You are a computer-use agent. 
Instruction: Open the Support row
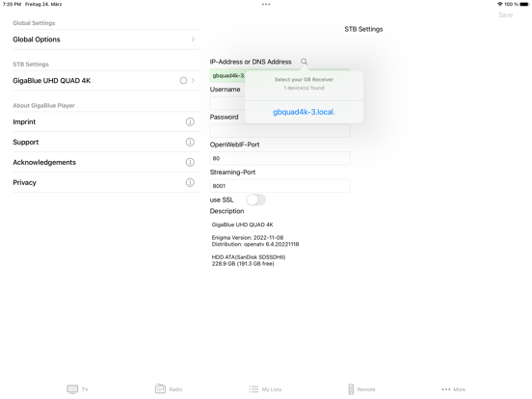pyautogui.click(x=107, y=143)
